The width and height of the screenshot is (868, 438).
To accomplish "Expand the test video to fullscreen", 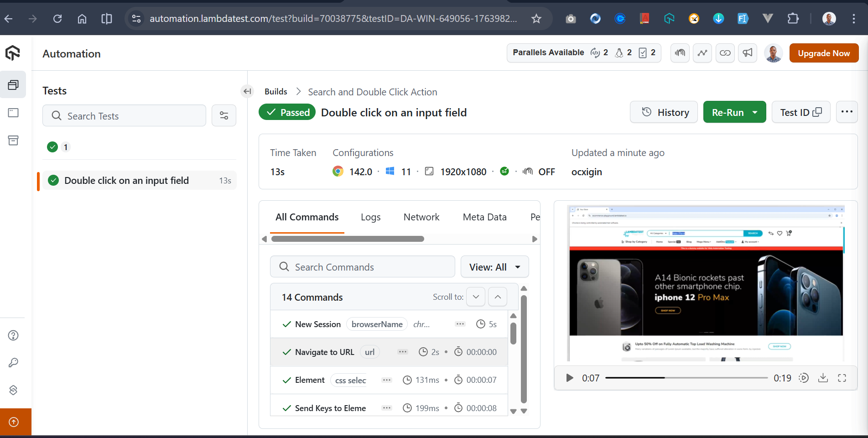I will (842, 378).
